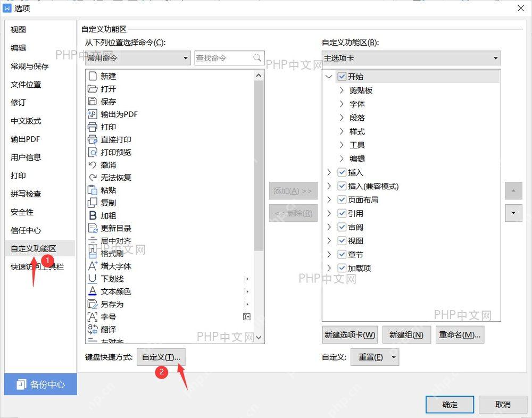The width and height of the screenshot is (532, 418).
Task: Click the print preview icon beside 打印预览
Action: (x=93, y=152)
